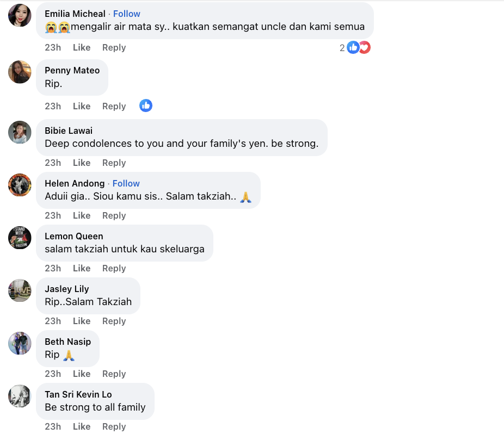The image size is (504, 434).
Task: Click Emilia Micheal's profile picture
Action: [20, 15]
